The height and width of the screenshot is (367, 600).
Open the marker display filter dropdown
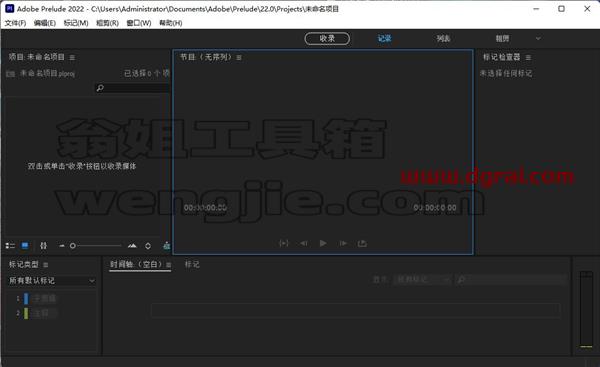click(x=422, y=280)
